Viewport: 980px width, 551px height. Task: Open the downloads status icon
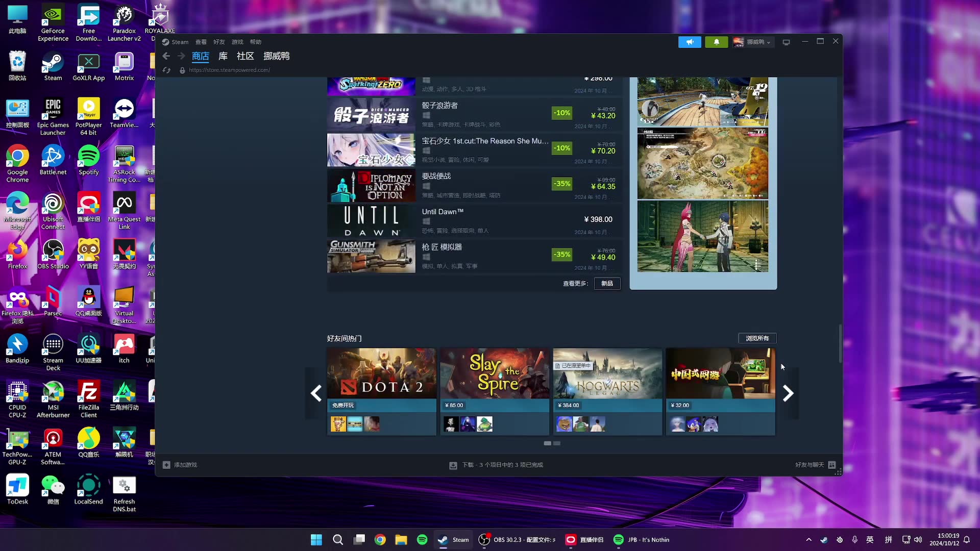[x=453, y=465]
